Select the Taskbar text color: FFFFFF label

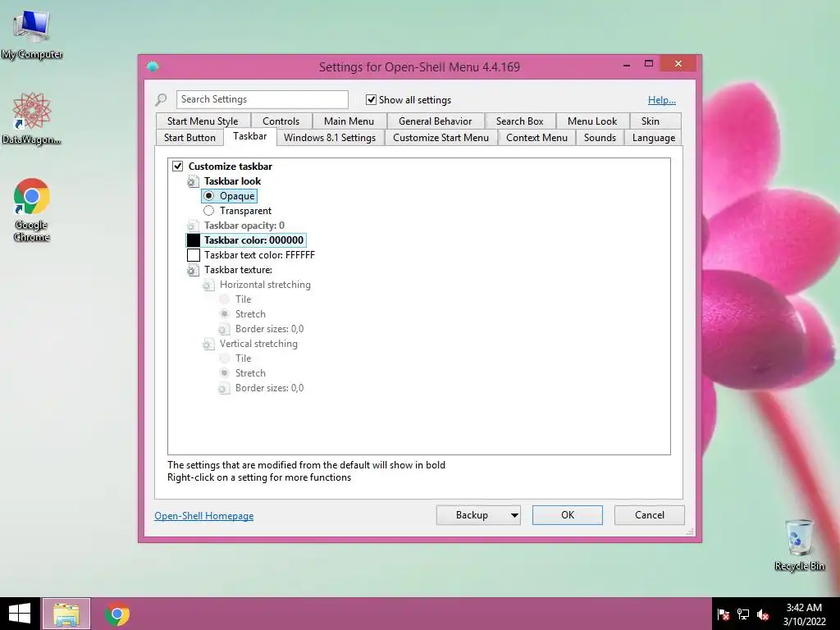pos(259,255)
